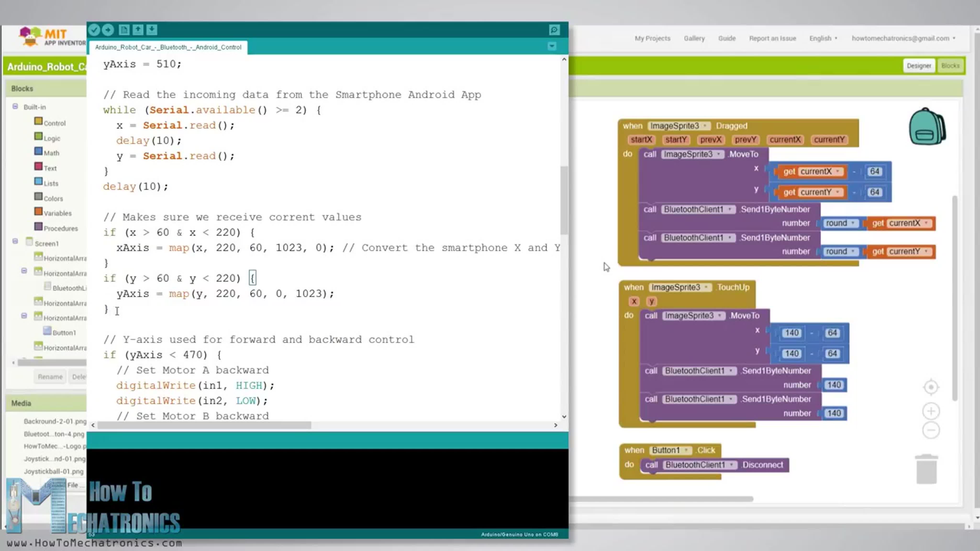Switch to Designer view
The image size is (980, 551).
pos(919,66)
